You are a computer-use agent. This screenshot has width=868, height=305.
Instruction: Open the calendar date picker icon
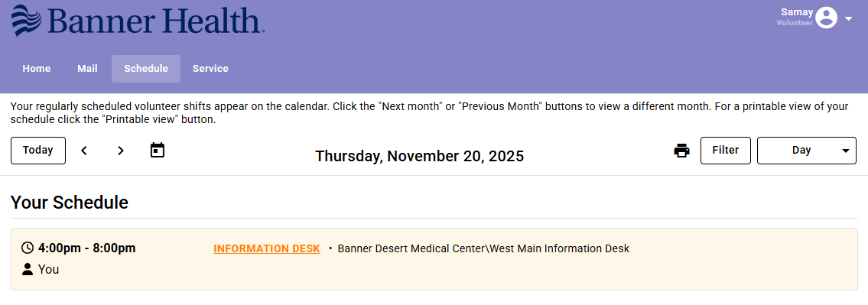coord(158,150)
